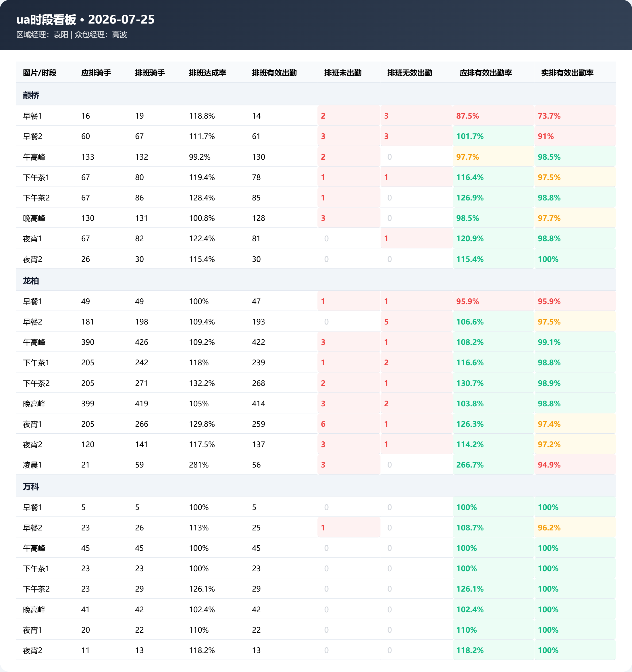632x672 pixels.
Task: Select the "夜宵1" row label under 万科
Action: pyautogui.click(x=32, y=630)
